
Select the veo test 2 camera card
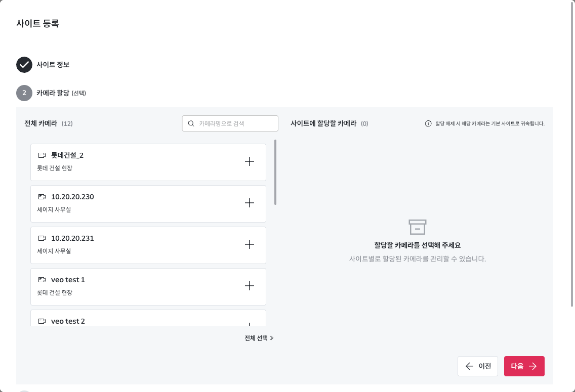click(x=148, y=320)
